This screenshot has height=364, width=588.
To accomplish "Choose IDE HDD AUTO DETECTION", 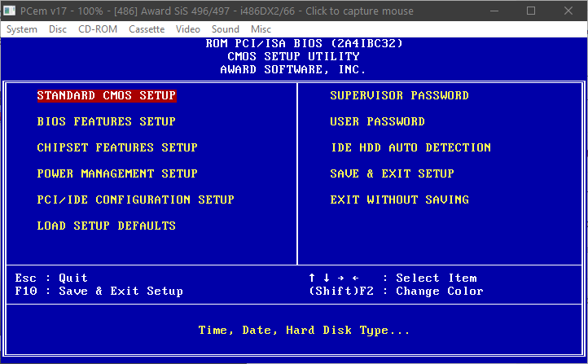I will click(410, 147).
